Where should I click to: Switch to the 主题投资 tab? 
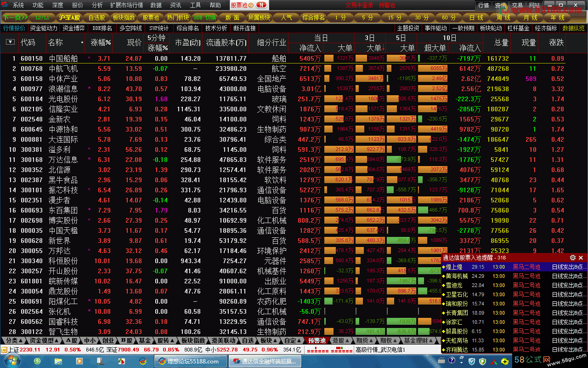(408, 28)
